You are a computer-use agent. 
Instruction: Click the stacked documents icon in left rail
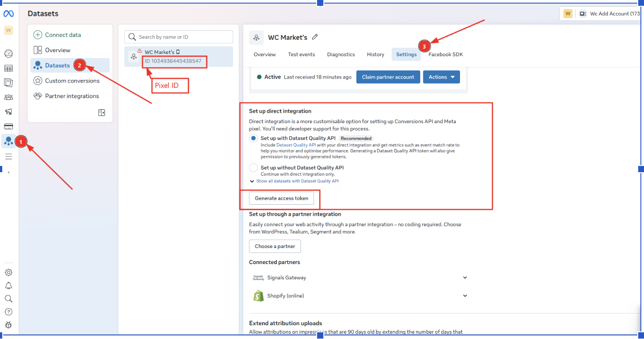tap(8, 83)
